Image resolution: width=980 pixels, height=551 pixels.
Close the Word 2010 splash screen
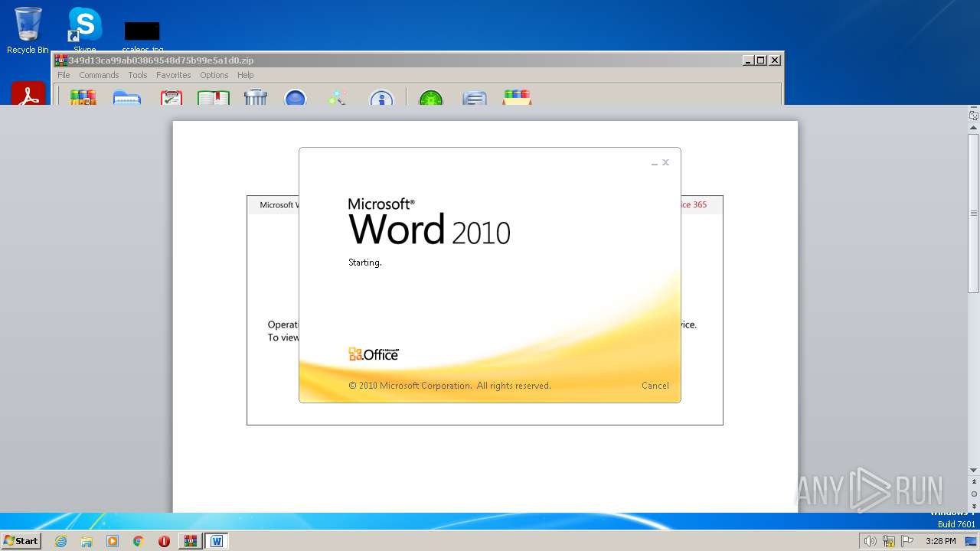tap(666, 162)
